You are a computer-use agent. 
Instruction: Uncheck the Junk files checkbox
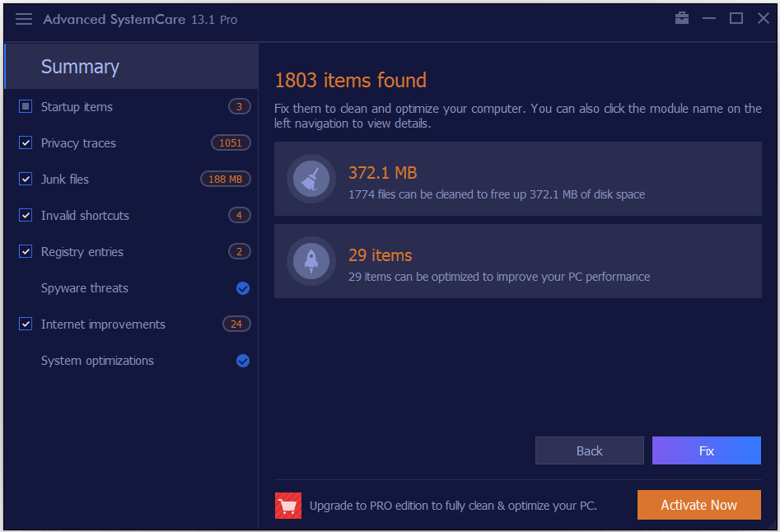coord(26,179)
